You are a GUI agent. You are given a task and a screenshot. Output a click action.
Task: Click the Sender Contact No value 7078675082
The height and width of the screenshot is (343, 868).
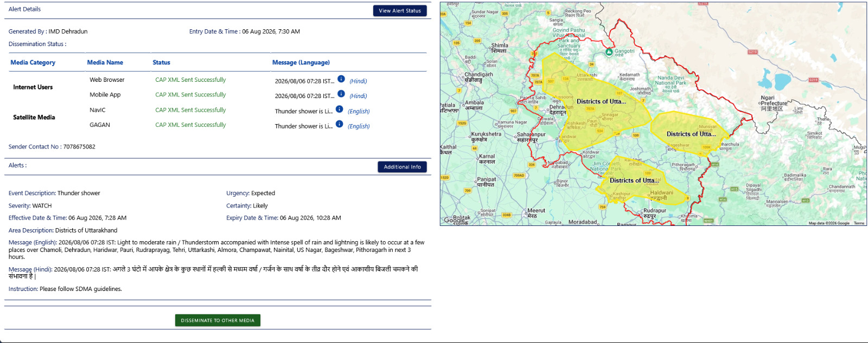pyautogui.click(x=79, y=147)
